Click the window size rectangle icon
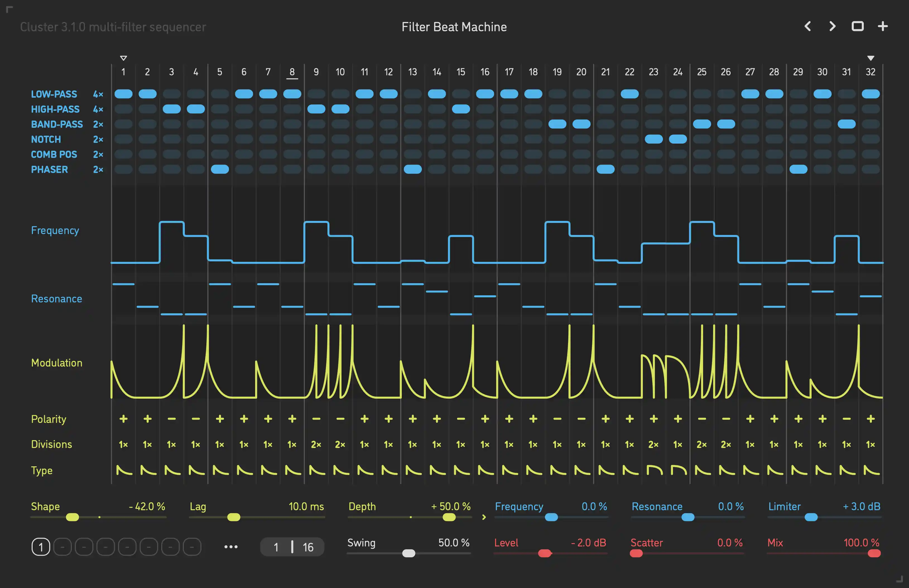909x588 pixels. click(858, 26)
